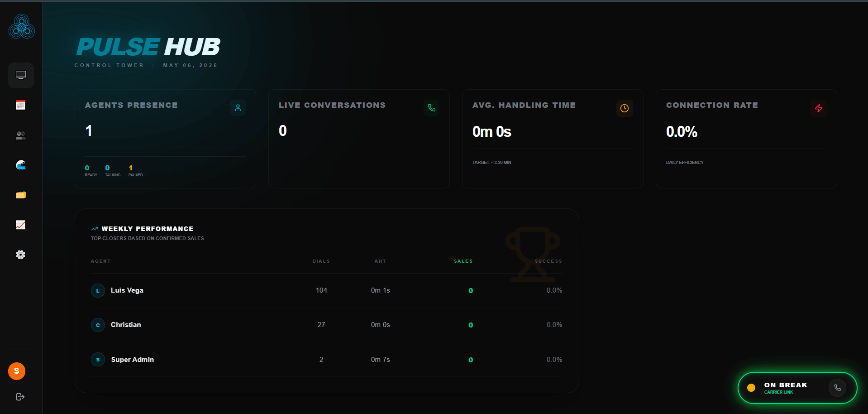Click the AGENT column header
Image resolution: width=868 pixels, height=414 pixels.
(x=100, y=261)
